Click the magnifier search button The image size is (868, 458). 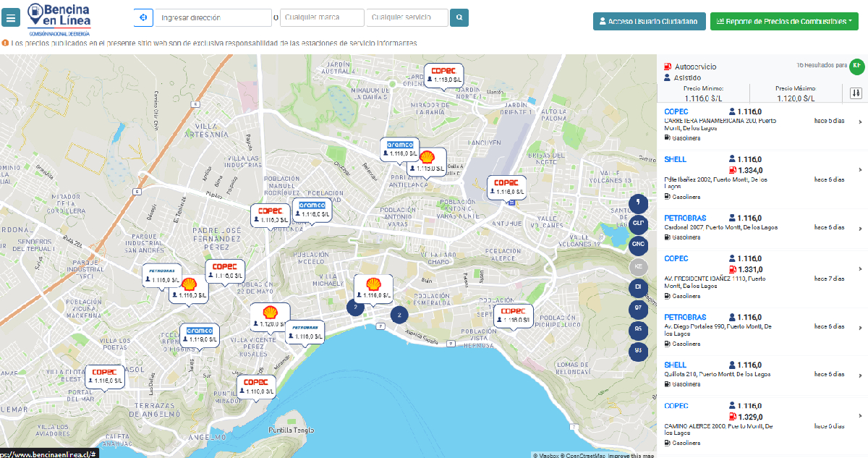point(459,17)
